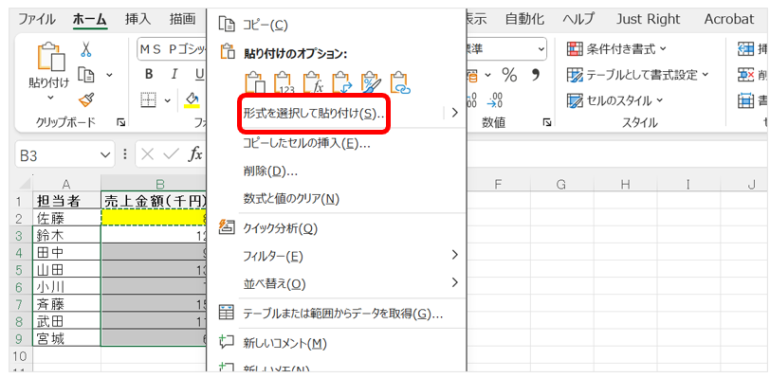This screenshot has width=770, height=378.
Task: Click the Insert Function fx icon
Action: 195,155
